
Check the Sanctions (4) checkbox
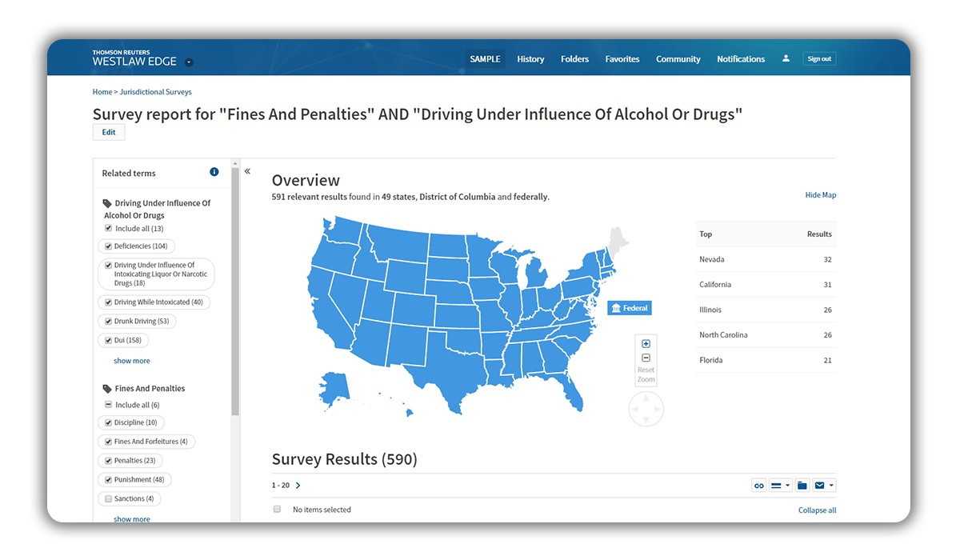click(x=109, y=498)
